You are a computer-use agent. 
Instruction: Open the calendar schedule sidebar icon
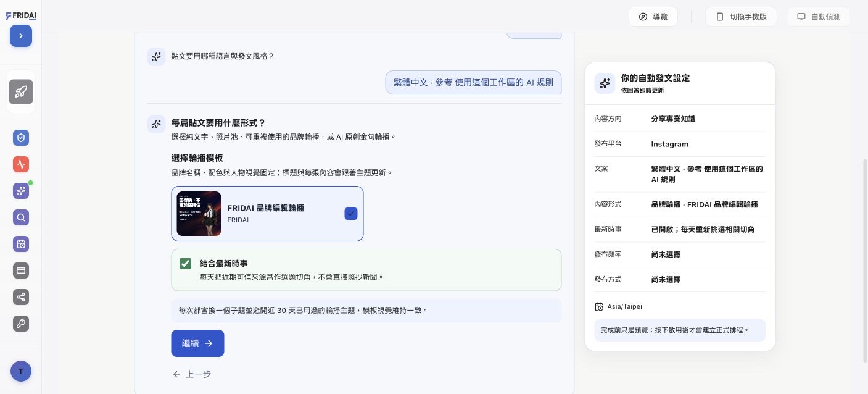tap(21, 244)
